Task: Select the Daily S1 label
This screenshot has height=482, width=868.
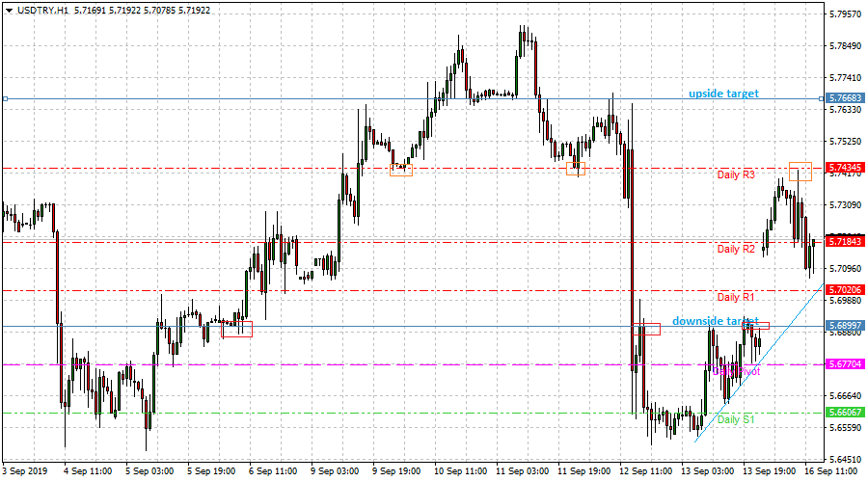Action: coord(736,419)
